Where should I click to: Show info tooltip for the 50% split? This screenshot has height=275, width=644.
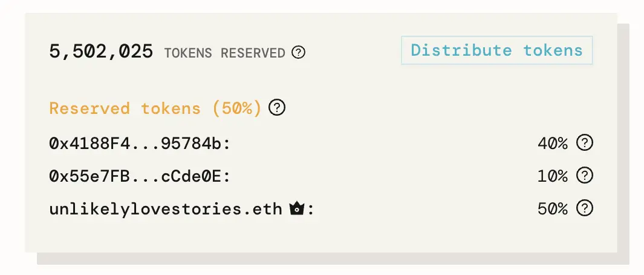pyautogui.click(x=584, y=209)
